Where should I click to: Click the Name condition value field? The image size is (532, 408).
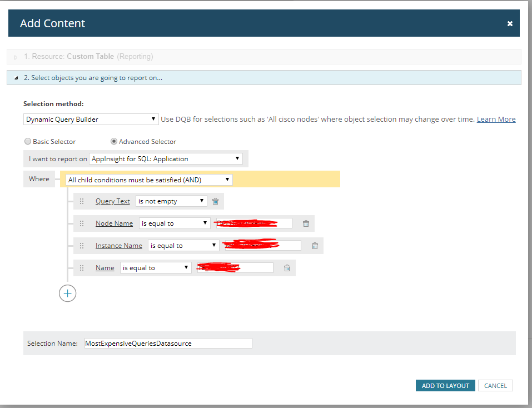coord(235,268)
